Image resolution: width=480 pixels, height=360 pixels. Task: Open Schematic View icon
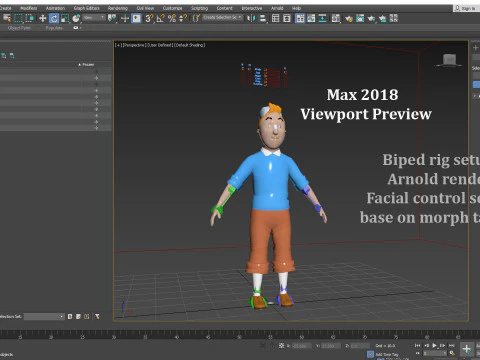click(x=322, y=18)
